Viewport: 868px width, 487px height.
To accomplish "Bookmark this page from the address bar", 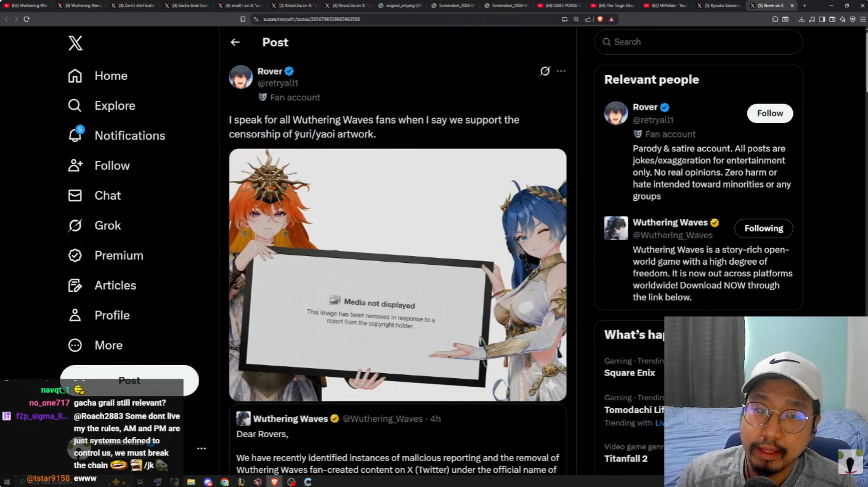I will point(243,19).
